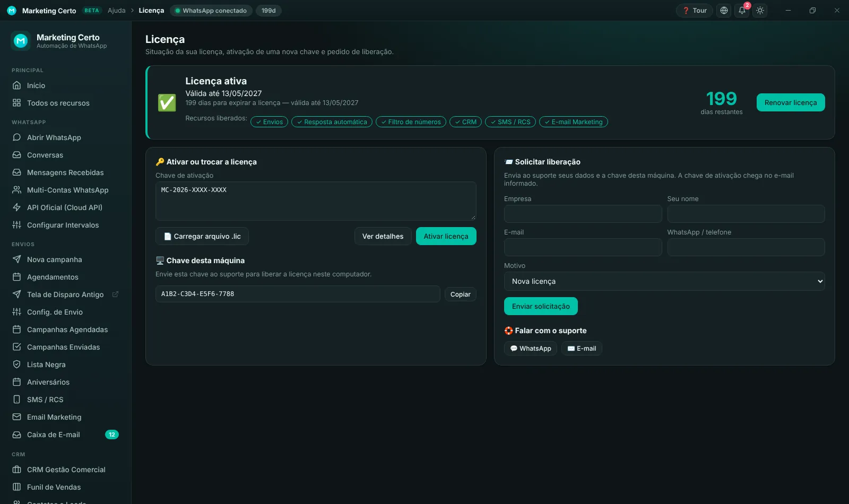Click the Chave de ativação text area
Screen dimensions: 849x504
(x=316, y=201)
